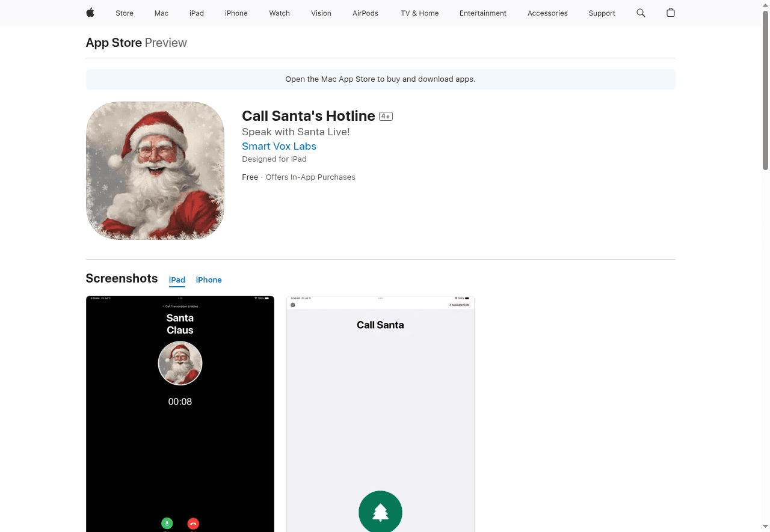Click the 4+ age rating badge

[x=386, y=116]
